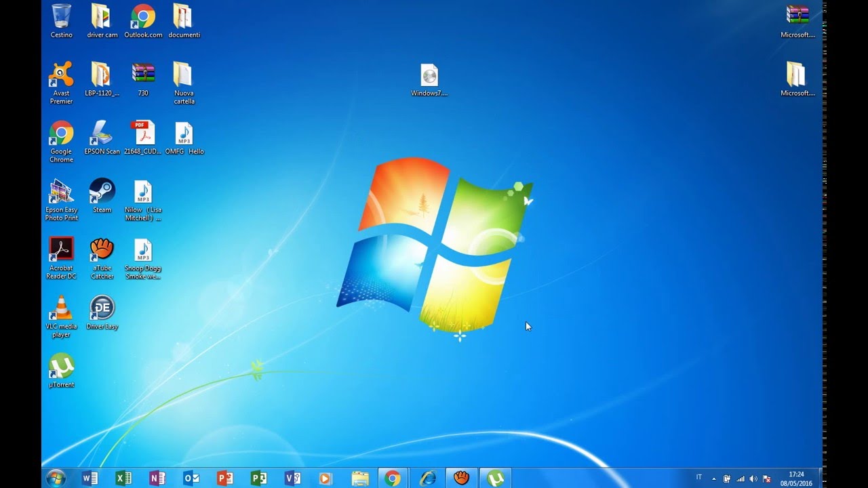Select the Snoop Dogg Smoke MP3 file
The image size is (868, 488).
143,258
